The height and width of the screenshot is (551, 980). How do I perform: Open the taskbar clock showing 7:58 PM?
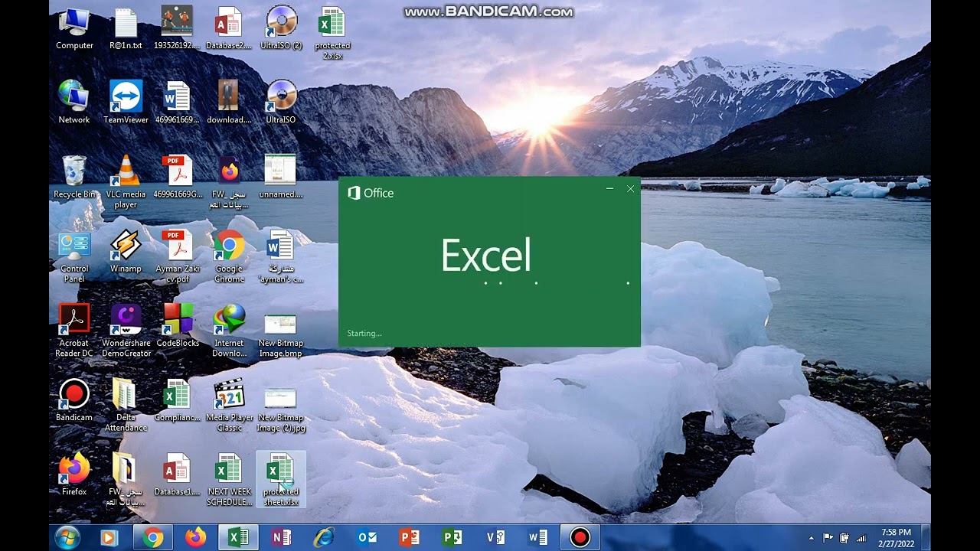(x=896, y=538)
